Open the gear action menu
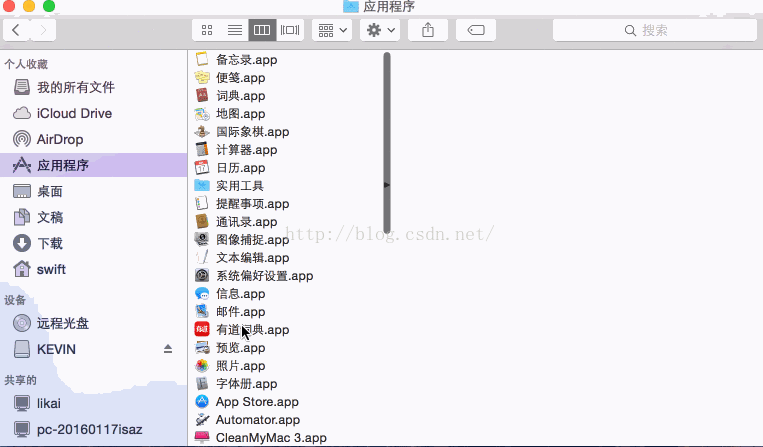The width and height of the screenshot is (763, 447). point(380,30)
